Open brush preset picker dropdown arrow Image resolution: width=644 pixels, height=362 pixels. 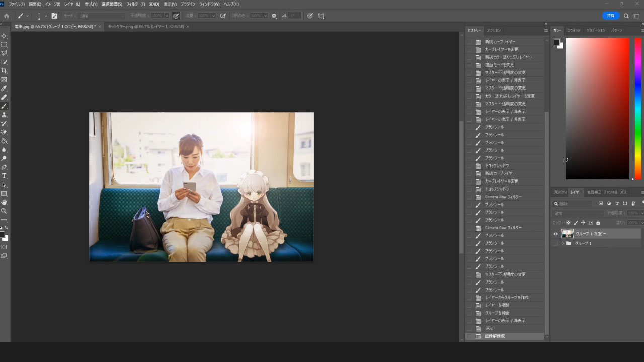[x=46, y=16]
